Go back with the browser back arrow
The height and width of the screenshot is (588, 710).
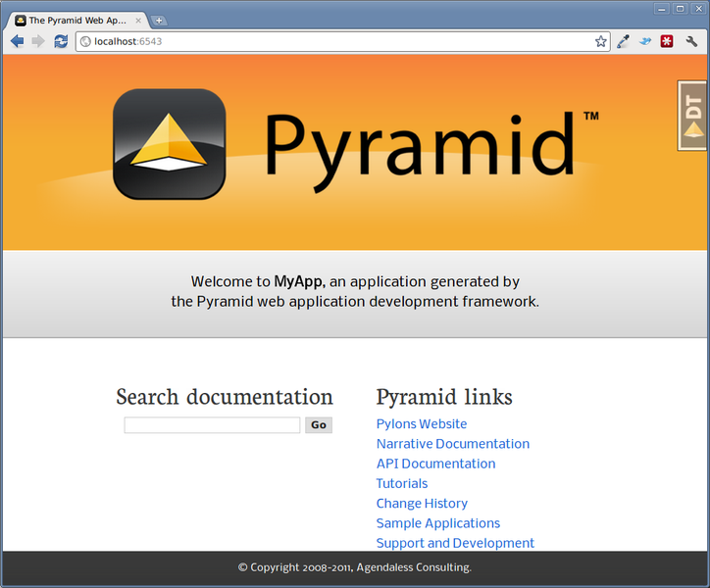[x=18, y=41]
